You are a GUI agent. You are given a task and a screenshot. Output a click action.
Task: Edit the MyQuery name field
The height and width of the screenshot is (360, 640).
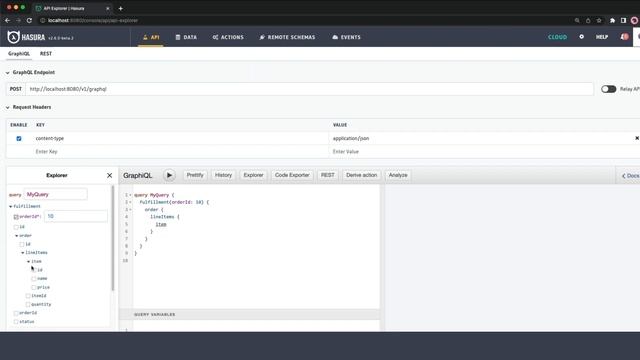coord(56,195)
